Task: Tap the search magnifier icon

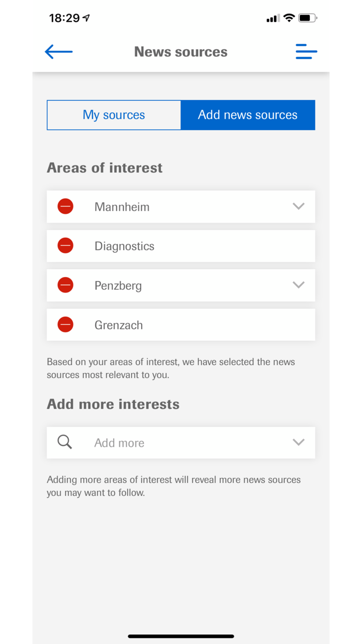Action: coord(65,442)
